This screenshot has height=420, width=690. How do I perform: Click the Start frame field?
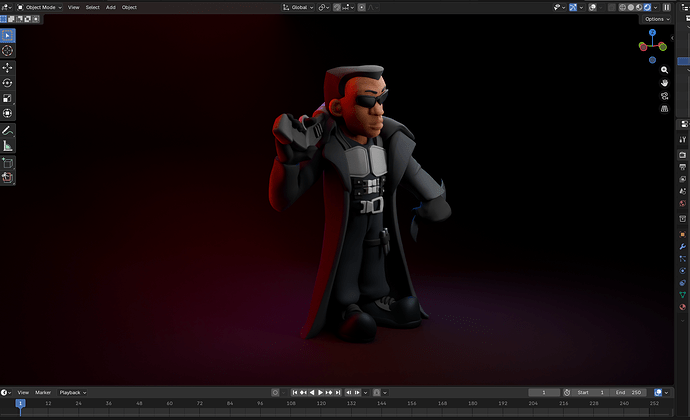point(591,392)
